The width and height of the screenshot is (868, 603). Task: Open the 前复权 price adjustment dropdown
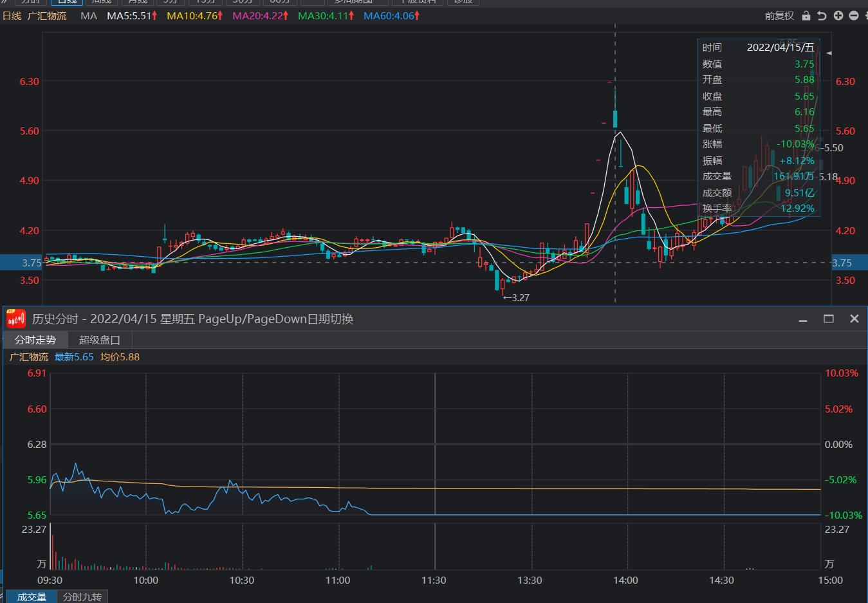(779, 15)
